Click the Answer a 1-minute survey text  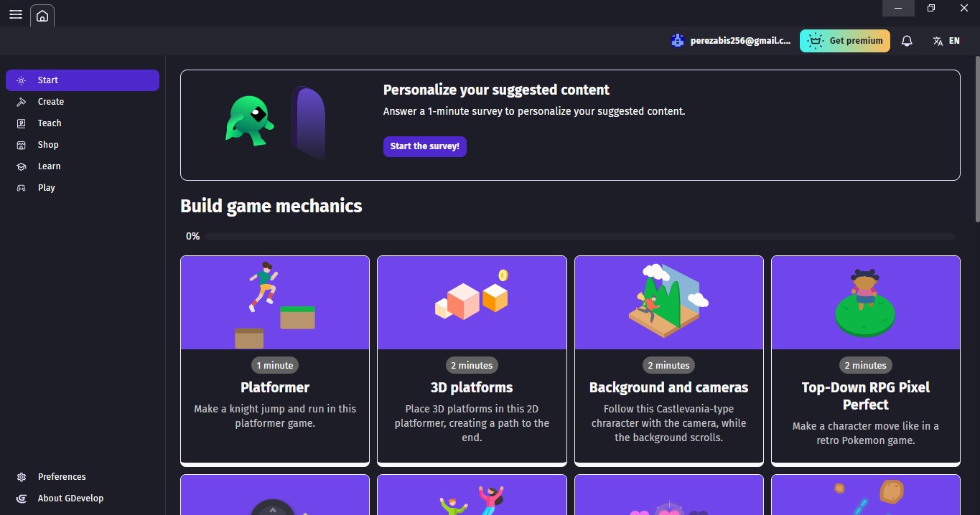[x=534, y=111]
